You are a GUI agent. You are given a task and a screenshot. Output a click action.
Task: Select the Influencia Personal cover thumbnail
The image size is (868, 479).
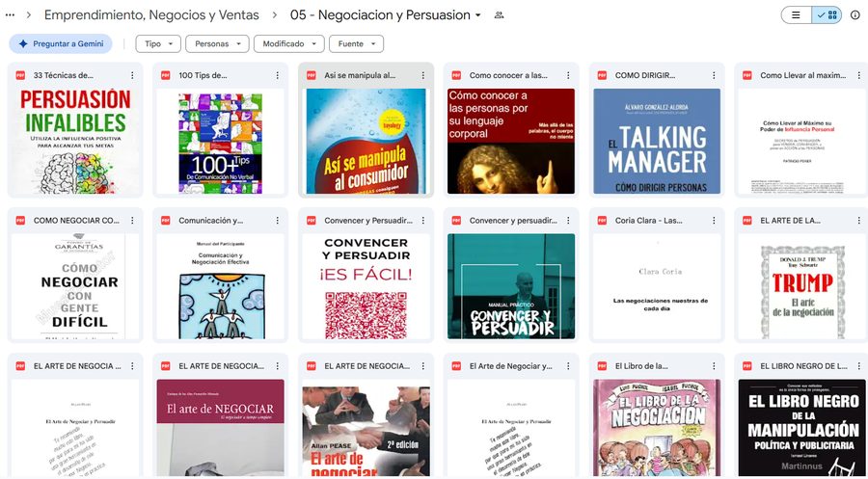coord(801,141)
